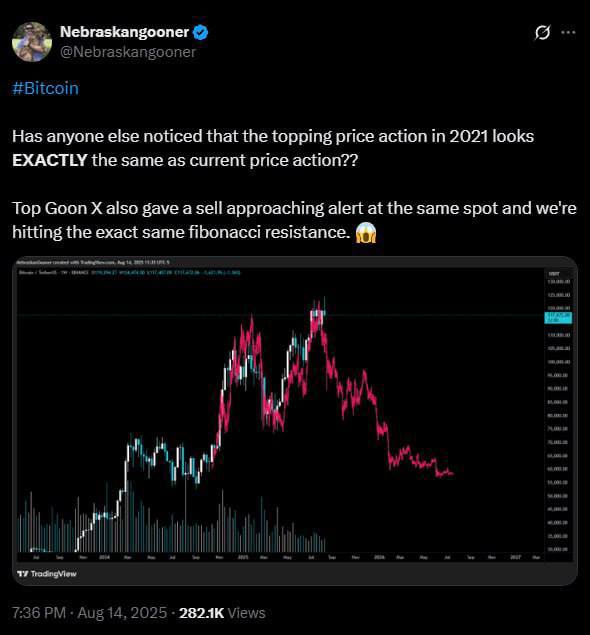Click the blue verified checkmark badge
Viewport: 590px width, 635px height.
point(200,32)
